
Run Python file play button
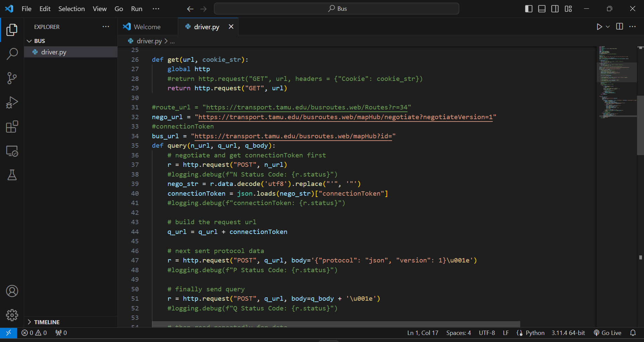click(599, 27)
